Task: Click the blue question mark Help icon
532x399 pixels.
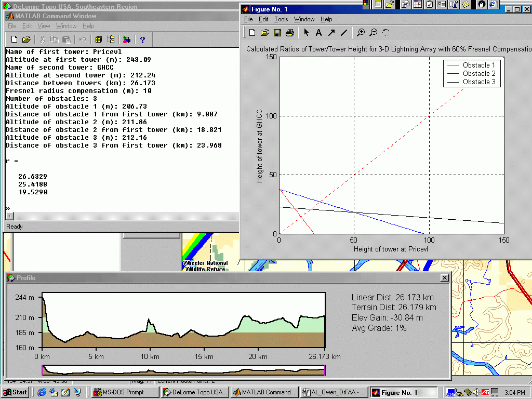Action: (x=142, y=39)
